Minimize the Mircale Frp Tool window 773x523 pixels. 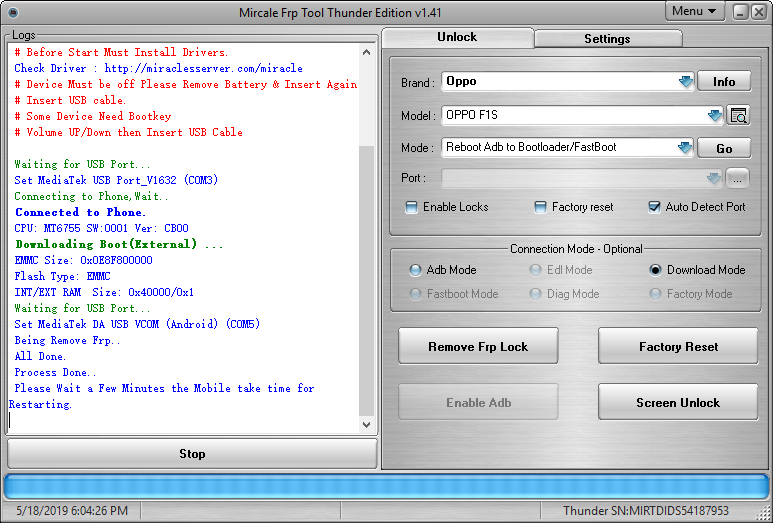[x=740, y=12]
